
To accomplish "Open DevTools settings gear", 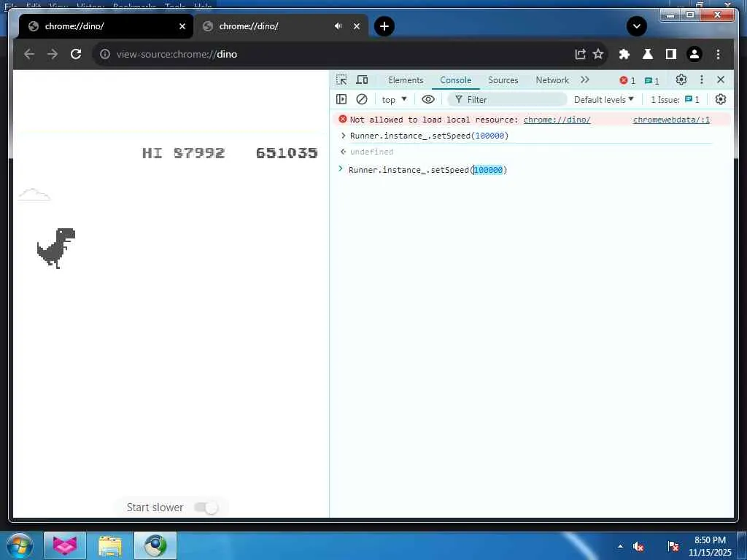I will click(681, 80).
